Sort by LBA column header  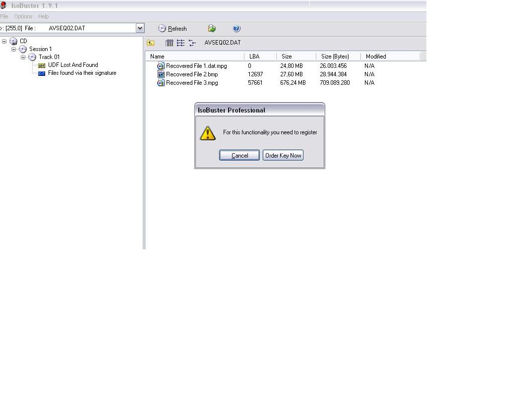coord(260,56)
